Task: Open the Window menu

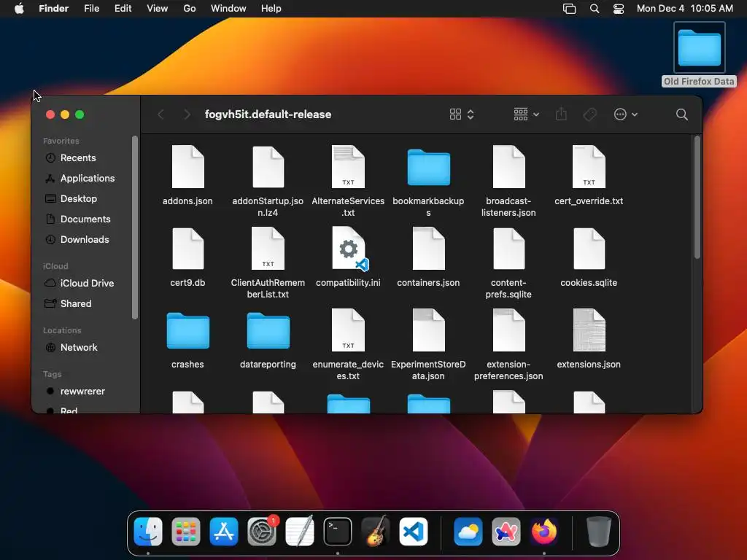Action: tap(228, 9)
